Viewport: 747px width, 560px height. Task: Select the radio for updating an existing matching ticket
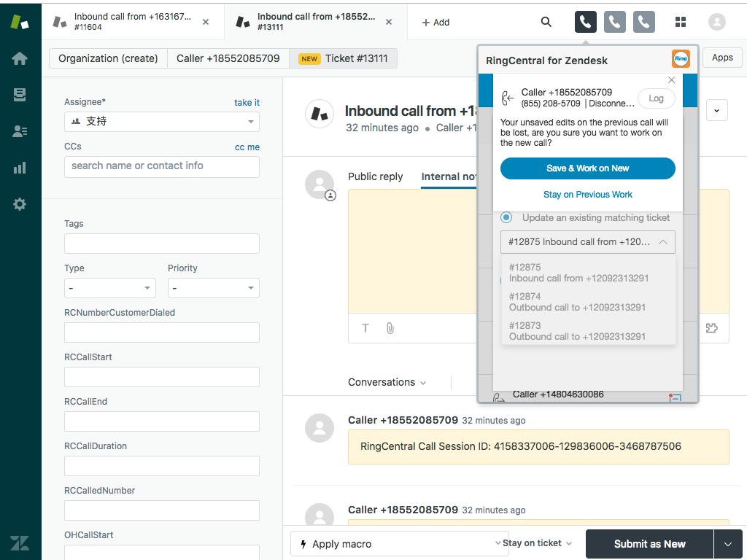click(x=506, y=217)
